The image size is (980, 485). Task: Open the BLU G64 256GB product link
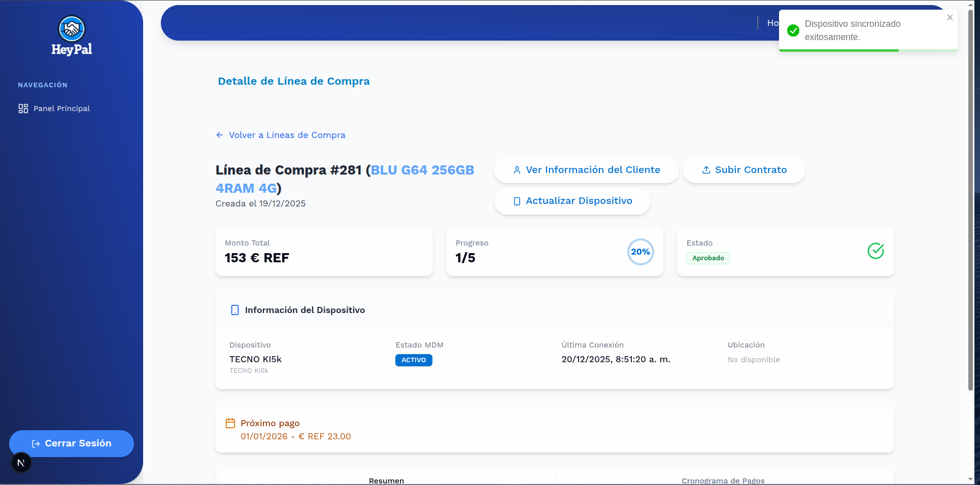pos(422,170)
